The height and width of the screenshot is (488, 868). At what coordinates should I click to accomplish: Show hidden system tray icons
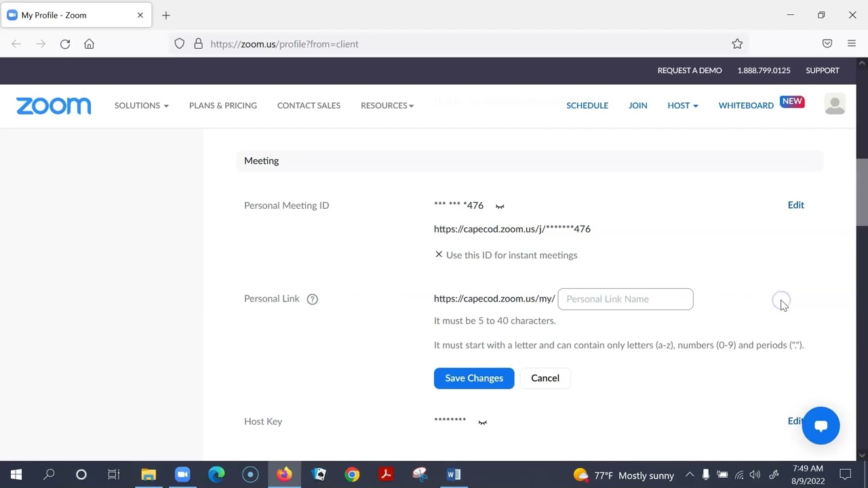pyautogui.click(x=690, y=475)
